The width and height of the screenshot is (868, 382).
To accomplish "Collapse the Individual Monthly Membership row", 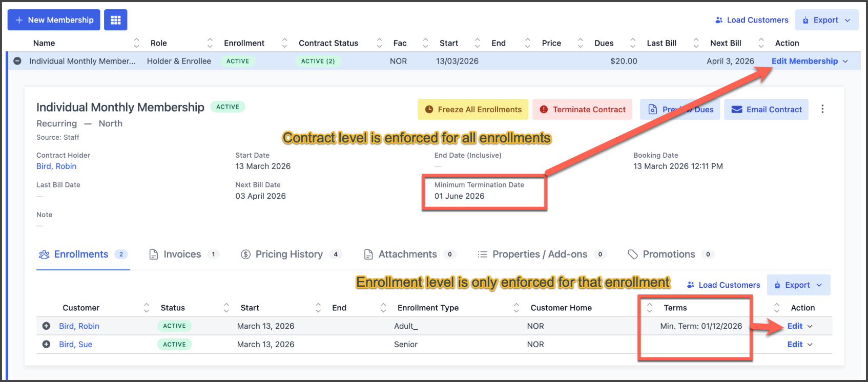I will coord(17,61).
